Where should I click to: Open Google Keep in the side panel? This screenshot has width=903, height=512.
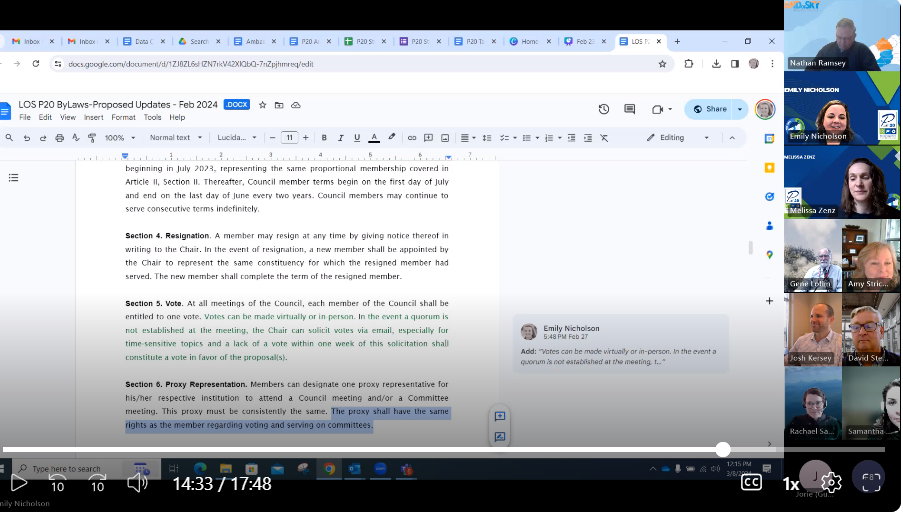tap(769, 168)
